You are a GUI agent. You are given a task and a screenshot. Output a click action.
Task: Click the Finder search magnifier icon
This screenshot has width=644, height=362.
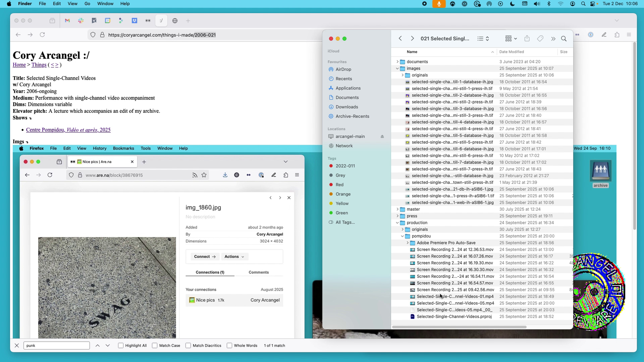564,39
